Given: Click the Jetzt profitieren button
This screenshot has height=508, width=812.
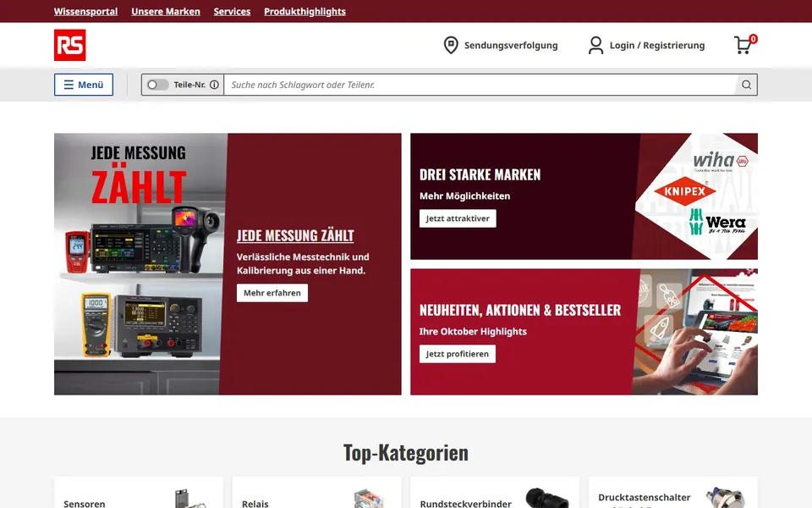Looking at the screenshot, I should 458,354.
